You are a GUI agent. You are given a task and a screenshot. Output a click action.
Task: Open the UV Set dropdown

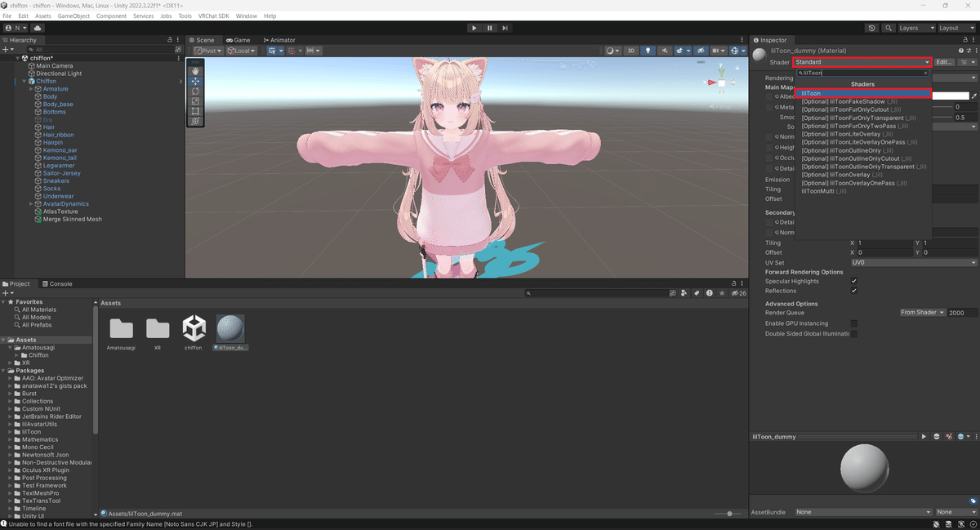(x=913, y=263)
